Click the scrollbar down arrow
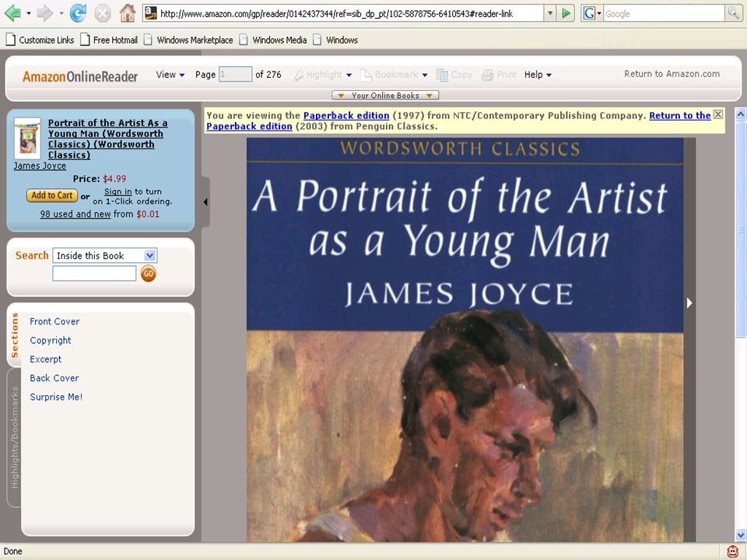 [740, 535]
